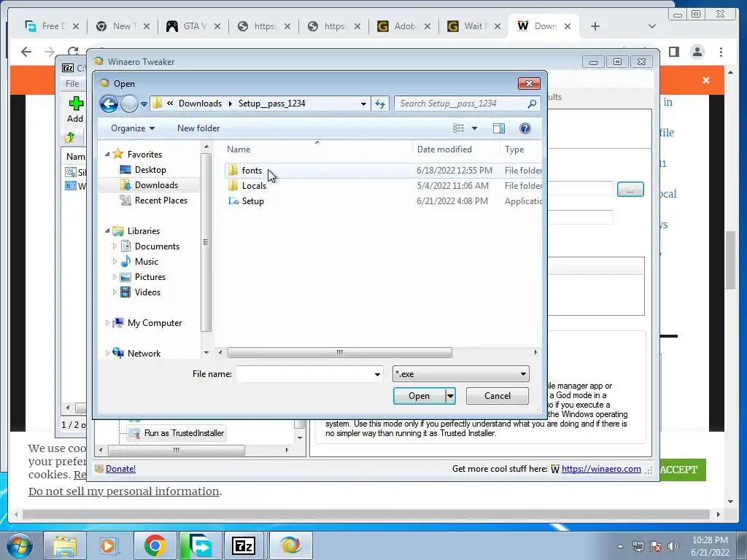This screenshot has width=747, height=560.
Task: Open the Open dialog help icon
Action: 525,128
